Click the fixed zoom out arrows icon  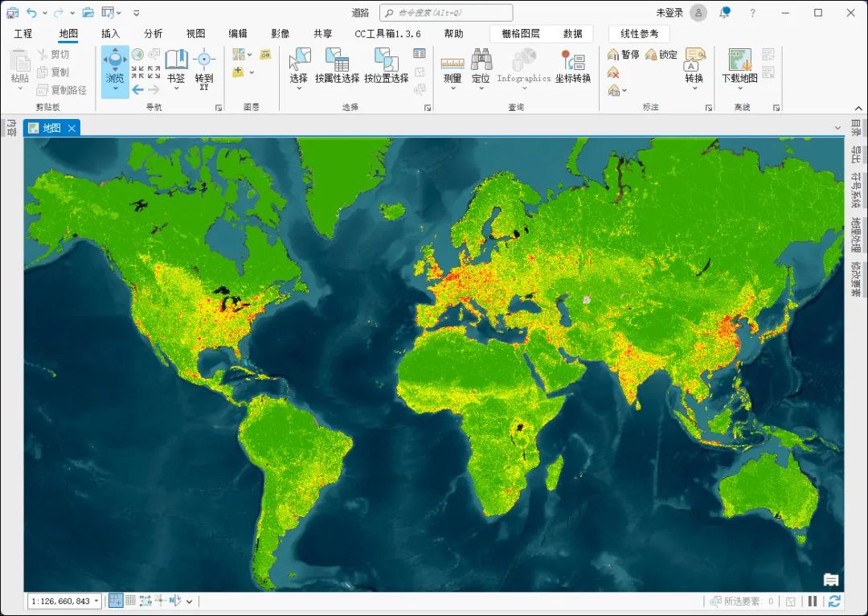(x=154, y=72)
